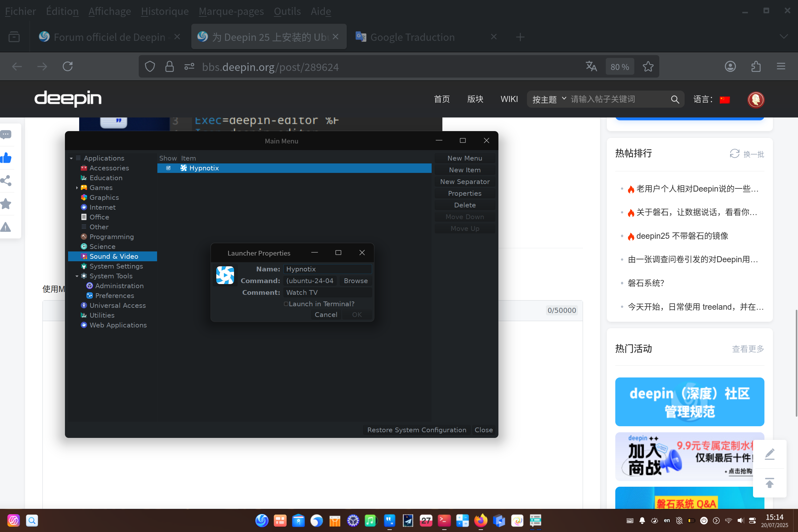The width and height of the screenshot is (798, 532).
Task: Click New Item in Main Menu
Action: click(x=465, y=170)
